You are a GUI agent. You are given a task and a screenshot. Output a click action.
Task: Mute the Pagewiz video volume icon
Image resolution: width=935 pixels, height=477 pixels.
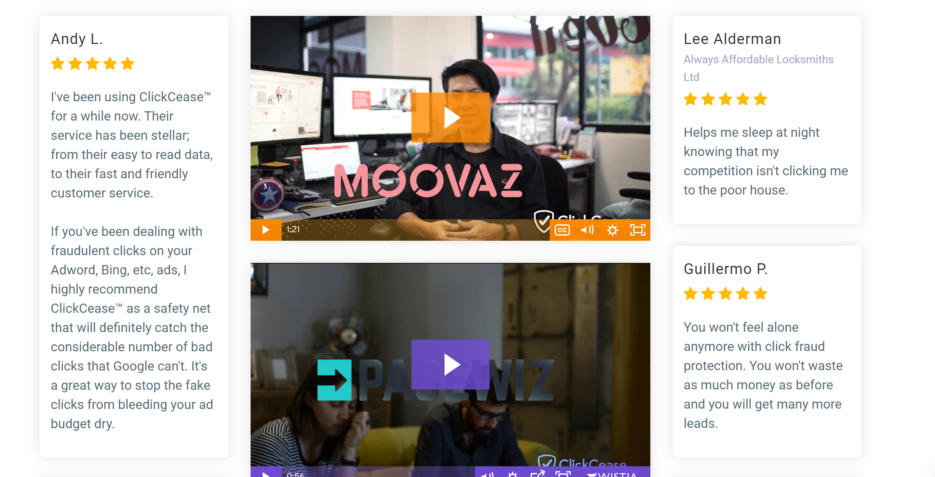click(487, 473)
